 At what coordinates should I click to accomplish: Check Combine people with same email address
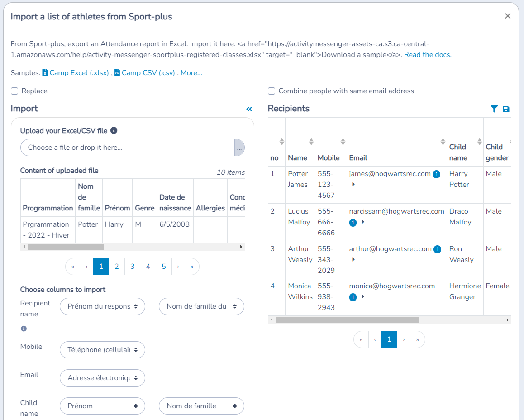tap(272, 91)
